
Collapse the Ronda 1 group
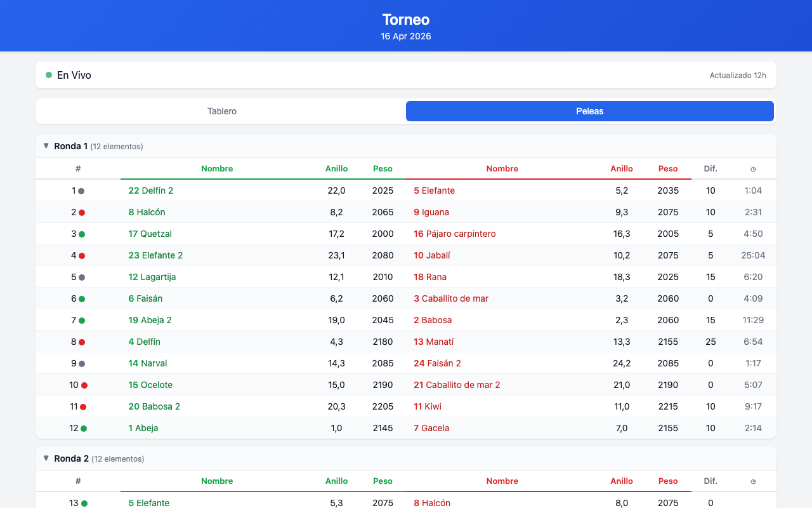pos(46,146)
